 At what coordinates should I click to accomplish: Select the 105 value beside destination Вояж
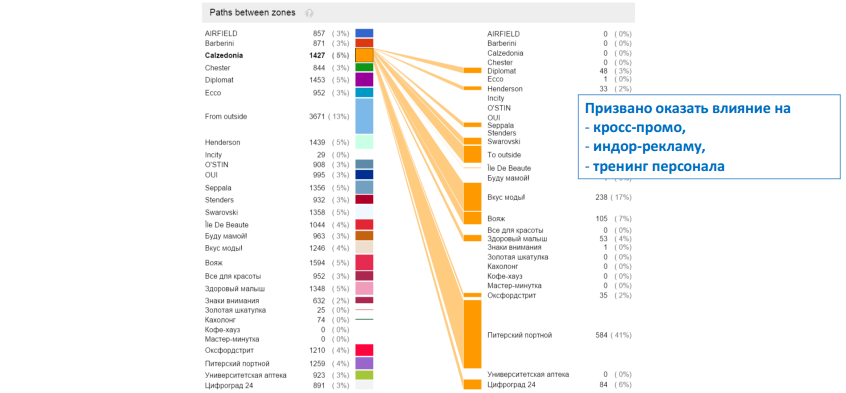602,219
